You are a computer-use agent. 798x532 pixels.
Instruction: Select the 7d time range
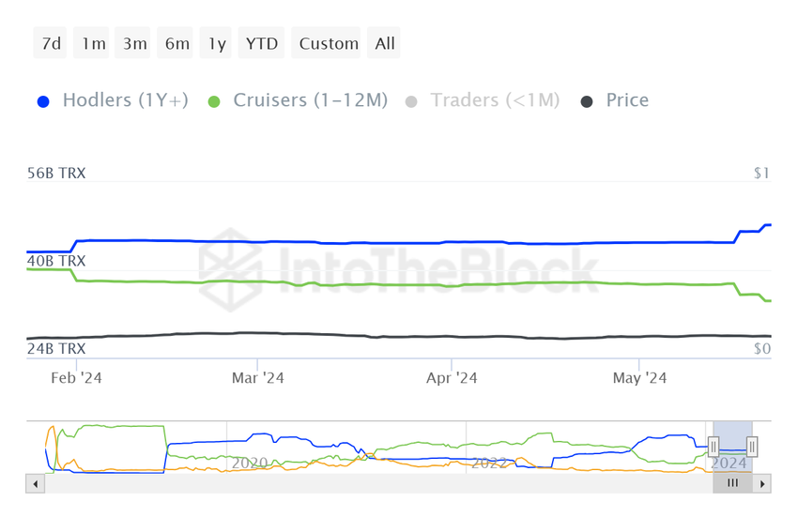click(x=50, y=43)
